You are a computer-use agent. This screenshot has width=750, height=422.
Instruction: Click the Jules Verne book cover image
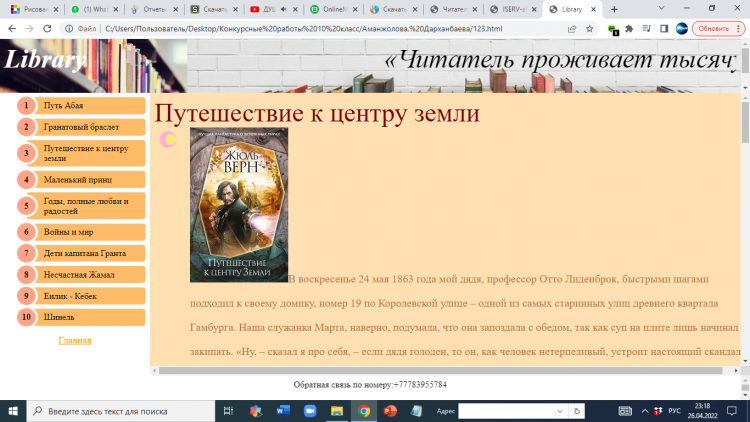pyautogui.click(x=238, y=204)
